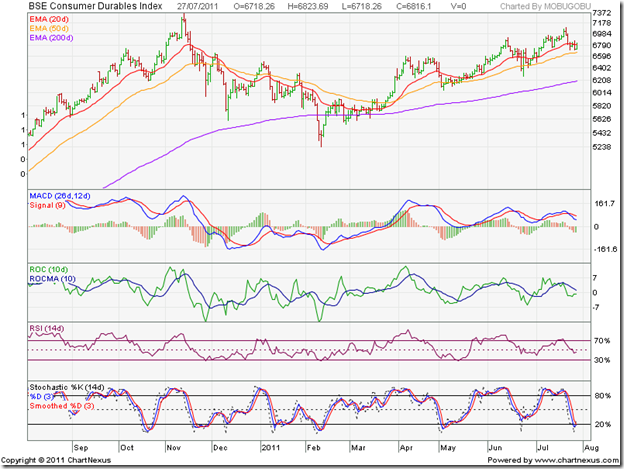Click the ROC (10d) legend label

point(49,269)
